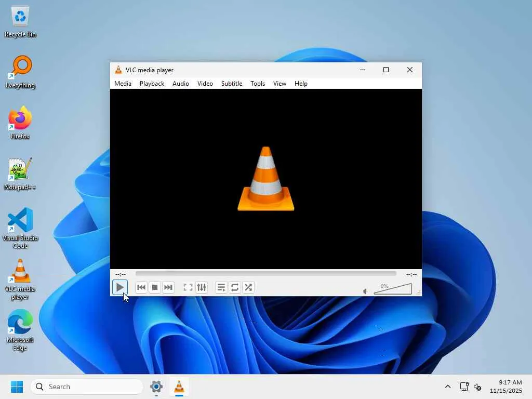The width and height of the screenshot is (532, 399).
Task: Open the Video menu
Action: coord(205,84)
